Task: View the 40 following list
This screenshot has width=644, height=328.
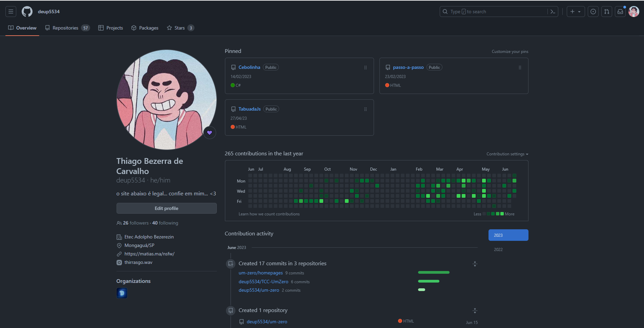Action: click(165, 223)
